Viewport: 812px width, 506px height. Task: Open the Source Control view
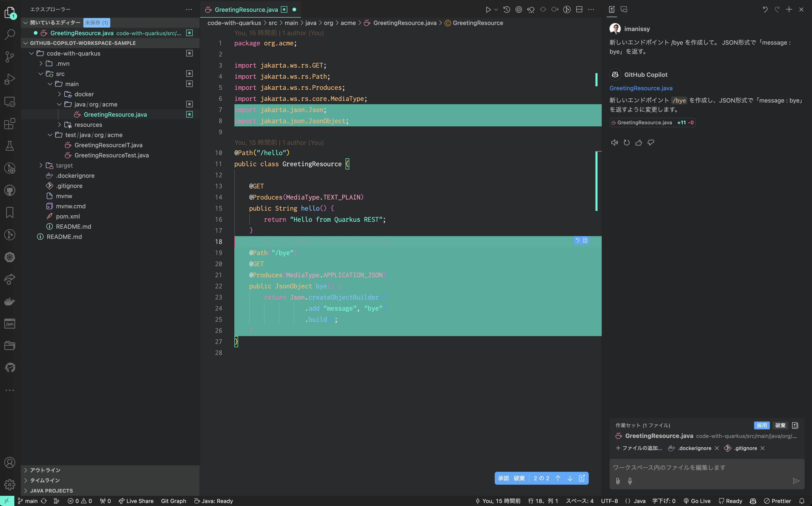tap(10, 56)
